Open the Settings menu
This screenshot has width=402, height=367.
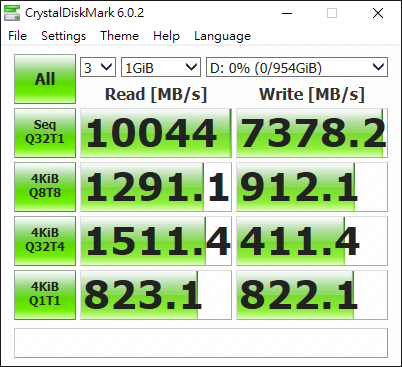[63, 36]
